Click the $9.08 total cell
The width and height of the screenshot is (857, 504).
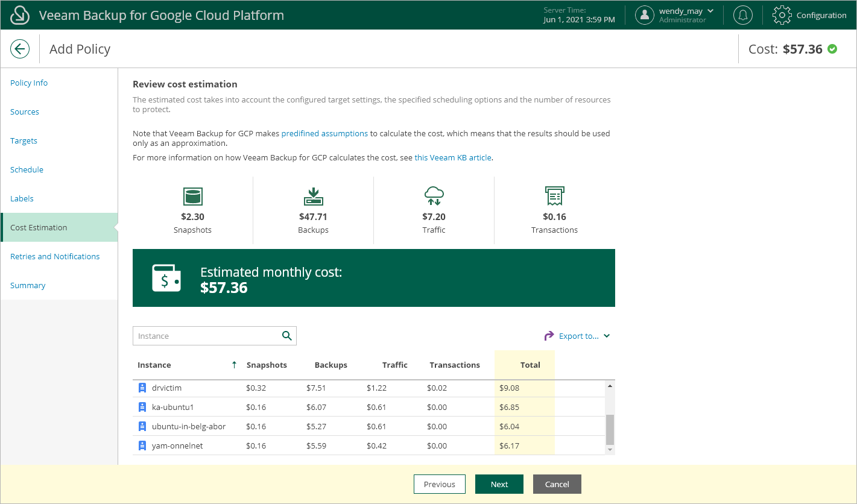point(509,388)
